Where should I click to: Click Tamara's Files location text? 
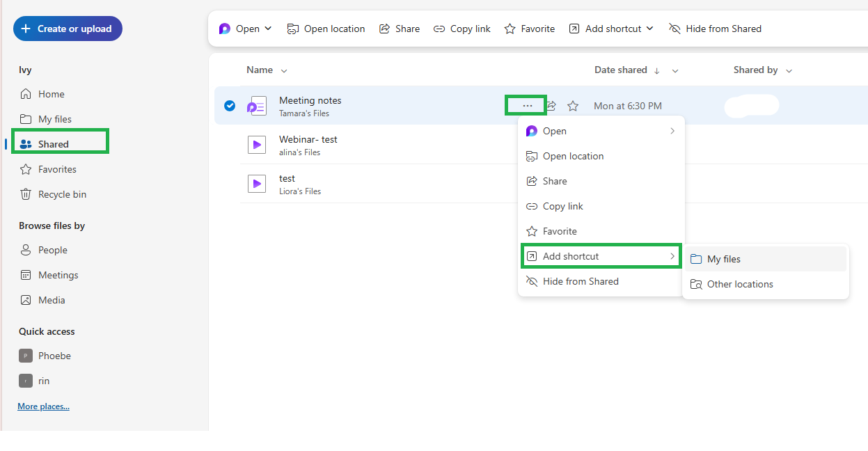pyautogui.click(x=304, y=113)
